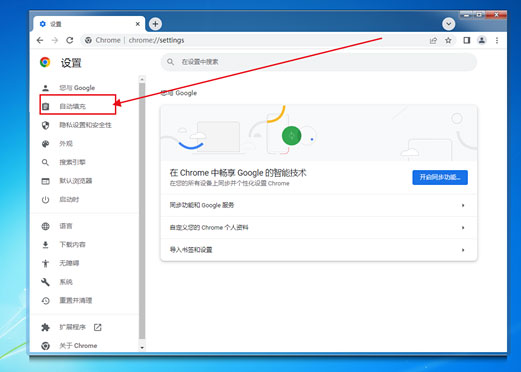Reload the settings page
The width and height of the screenshot is (521, 372).
coord(70,40)
